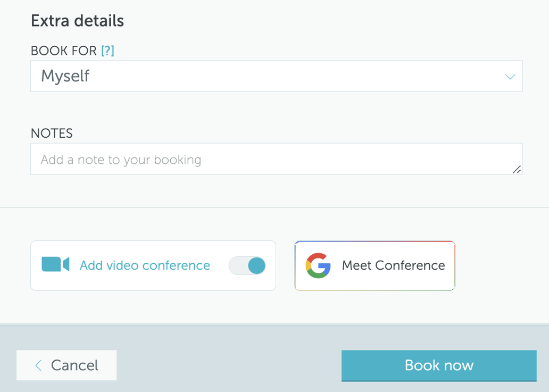Image resolution: width=549 pixels, height=392 pixels.
Task: Select Meet Conference as the meeting provider
Action: pyautogui.click(x=374, y=265)
